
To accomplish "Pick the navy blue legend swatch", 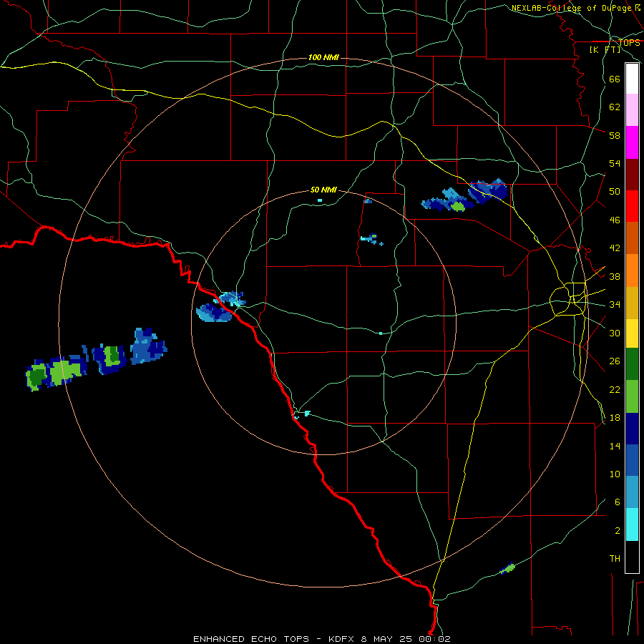I will click(x=632, y=429).
